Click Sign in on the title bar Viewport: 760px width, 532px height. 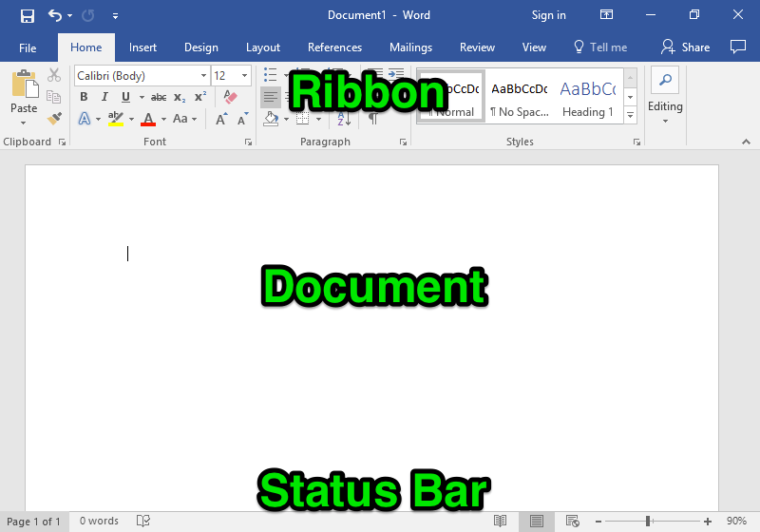(548, 15)
